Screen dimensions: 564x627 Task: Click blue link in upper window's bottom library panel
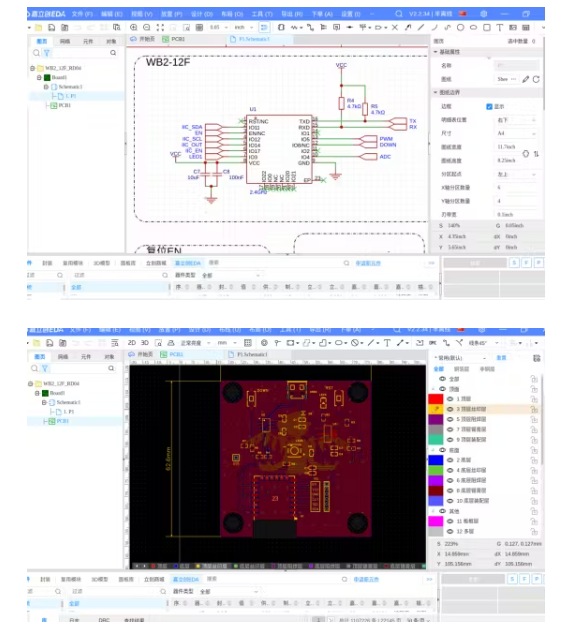click(x=368, y=263)
